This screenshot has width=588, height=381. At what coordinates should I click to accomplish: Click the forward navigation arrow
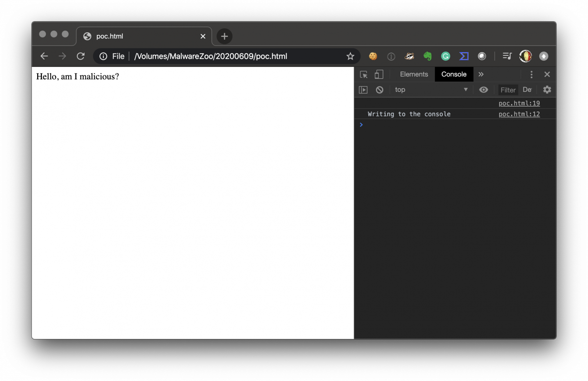62,56
